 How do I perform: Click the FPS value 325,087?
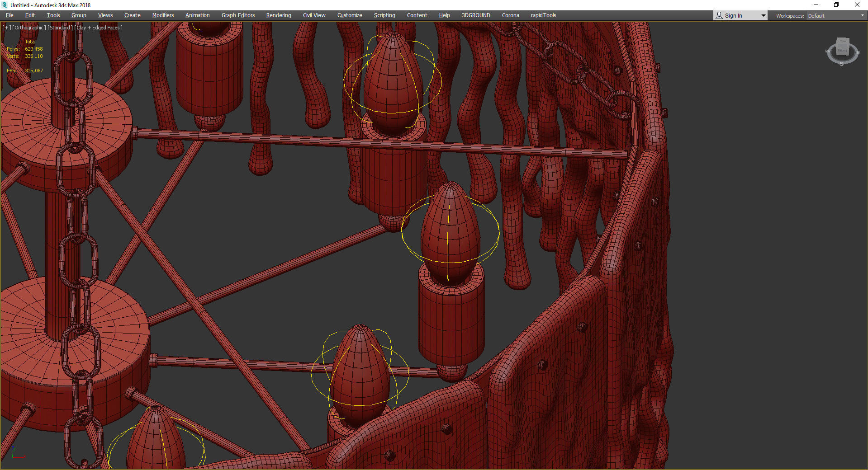pyautogui.click(x=34, y=70)
